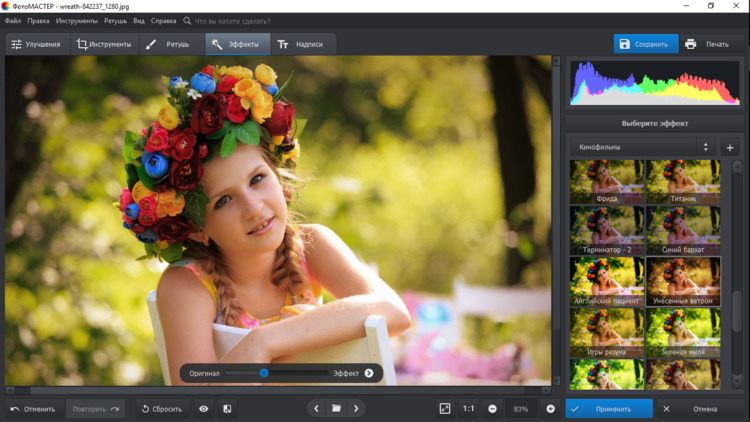Click the fit-to-screen zoom icon

pyautogui.click(x=445, y=409)
